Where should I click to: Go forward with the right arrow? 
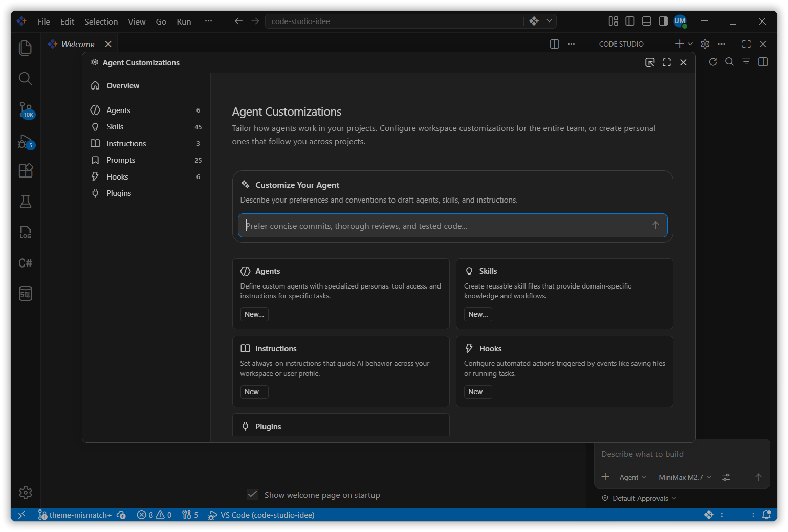click(255, 21)
